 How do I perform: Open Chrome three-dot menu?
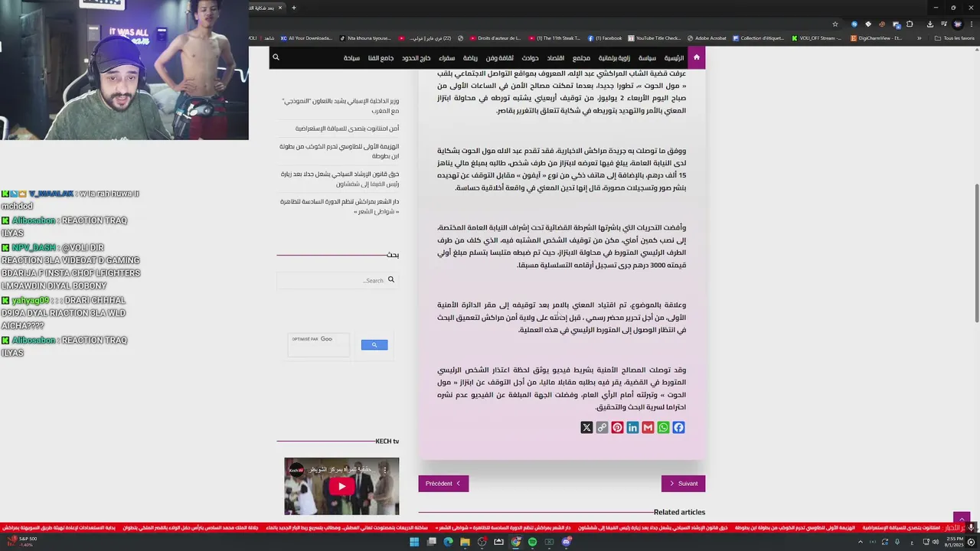(x=971, y=24)
